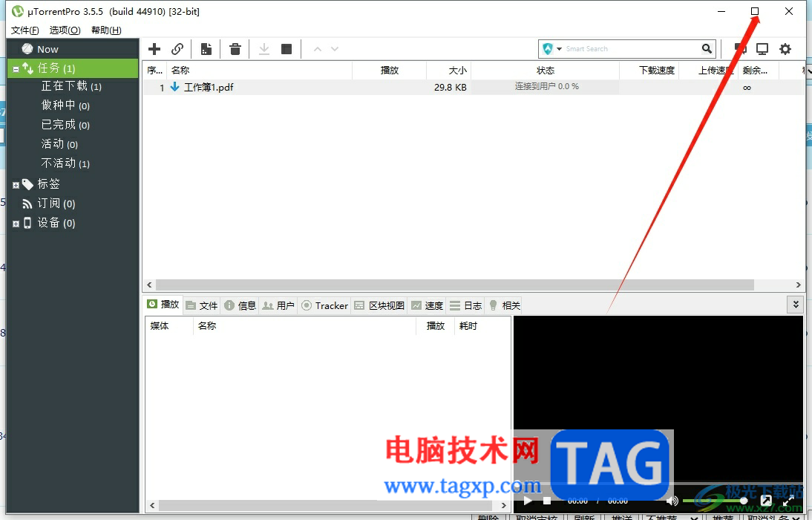Click the Start download arrow icon
This screenshot has width=812, height=520.
point(264,49)
